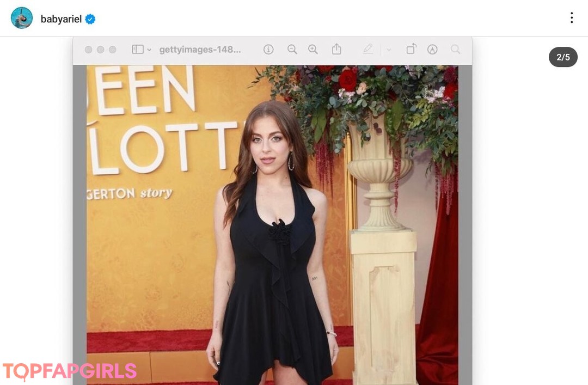The width and height of the screenshot is (588, 385).
Task: Open the babyariel profile avatar
Action: click(22, 18)
